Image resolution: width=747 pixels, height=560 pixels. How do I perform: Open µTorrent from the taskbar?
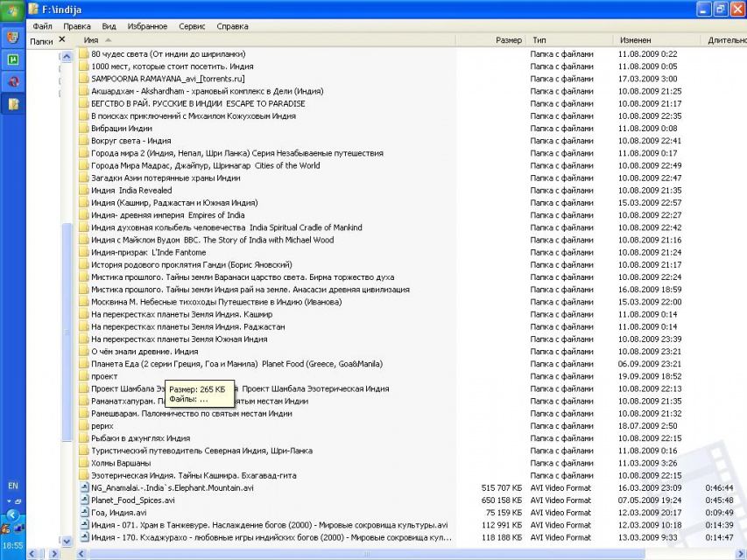(x=13, y=59)
